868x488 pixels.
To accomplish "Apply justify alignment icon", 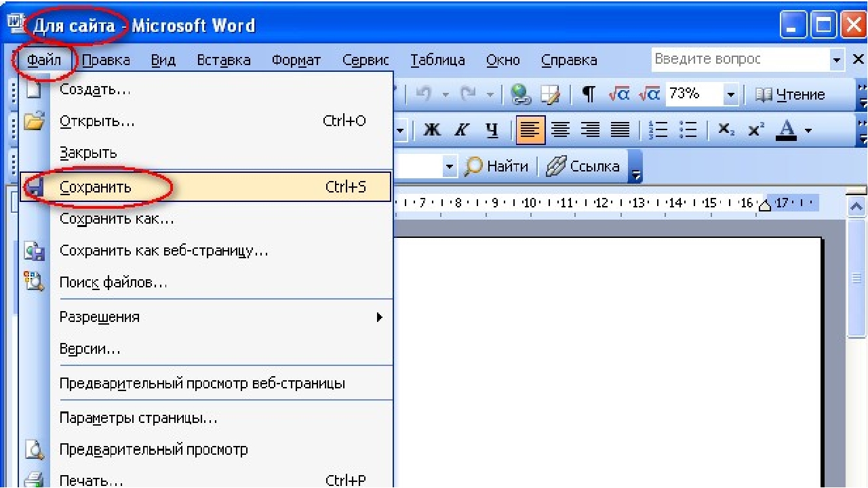I will (x=618, y=129).
